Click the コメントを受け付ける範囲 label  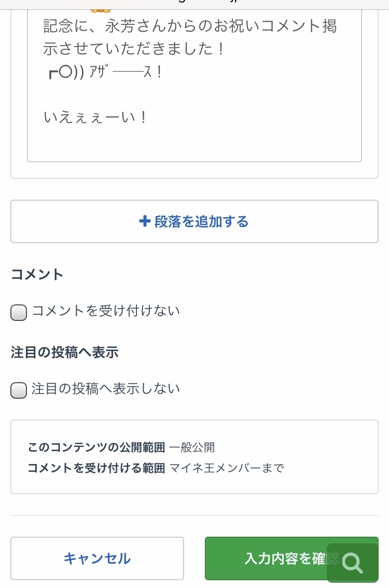(96, 468)
